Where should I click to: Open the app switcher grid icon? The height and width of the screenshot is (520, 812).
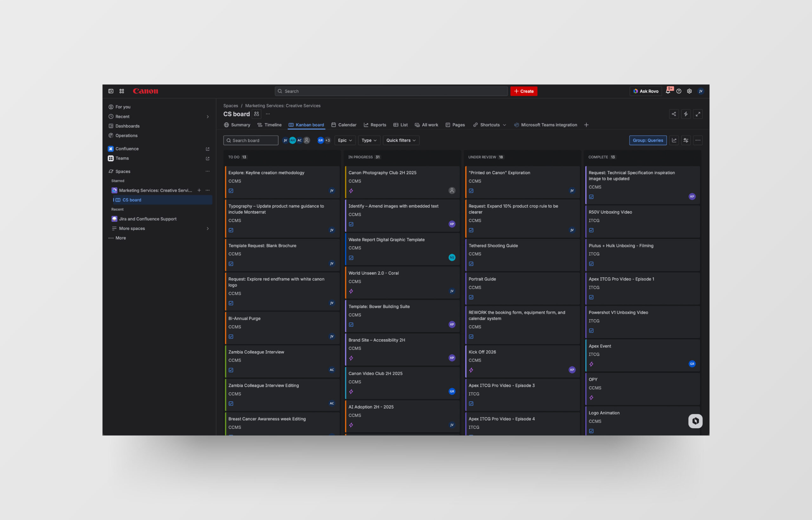click(x=122, y=91)
